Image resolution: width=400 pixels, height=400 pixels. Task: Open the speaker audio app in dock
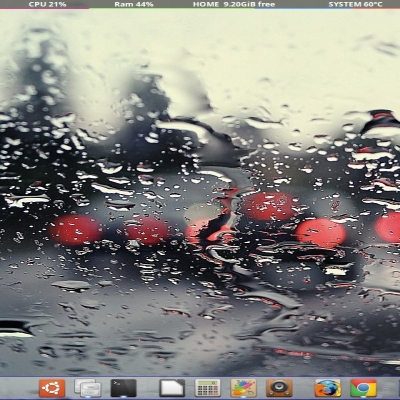(x=279, y=388)
